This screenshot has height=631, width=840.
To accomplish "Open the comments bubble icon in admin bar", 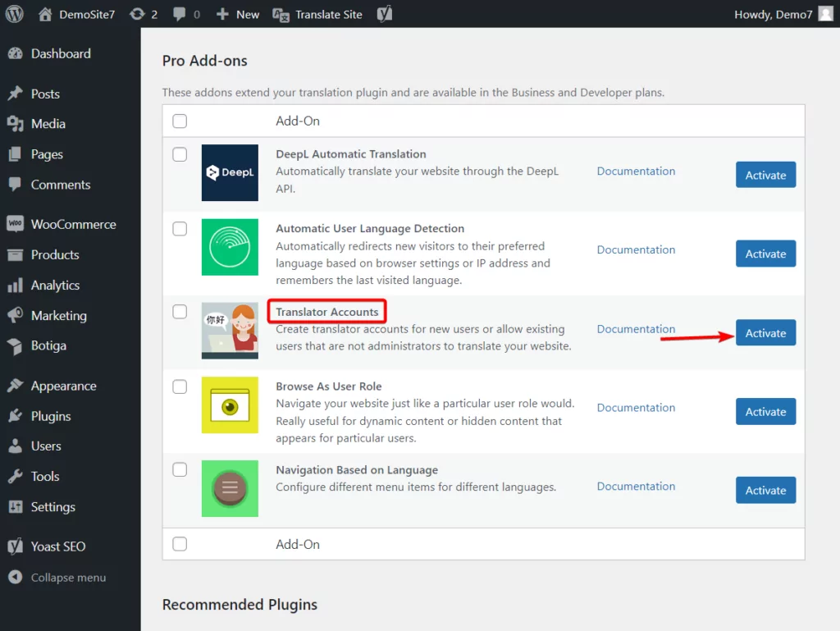I will coord(180,14).
